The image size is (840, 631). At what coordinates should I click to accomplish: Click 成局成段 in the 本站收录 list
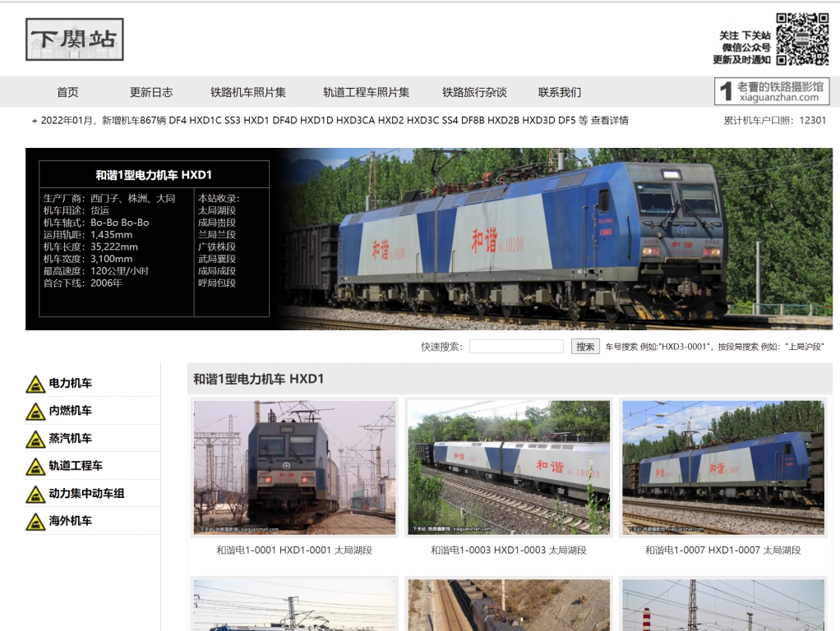tap(217, 271)
